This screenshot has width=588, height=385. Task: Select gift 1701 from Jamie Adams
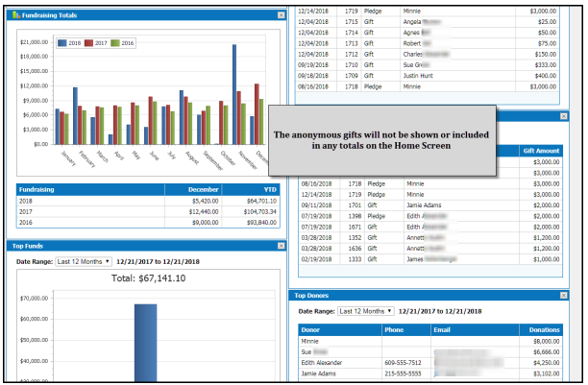point(430,205)
